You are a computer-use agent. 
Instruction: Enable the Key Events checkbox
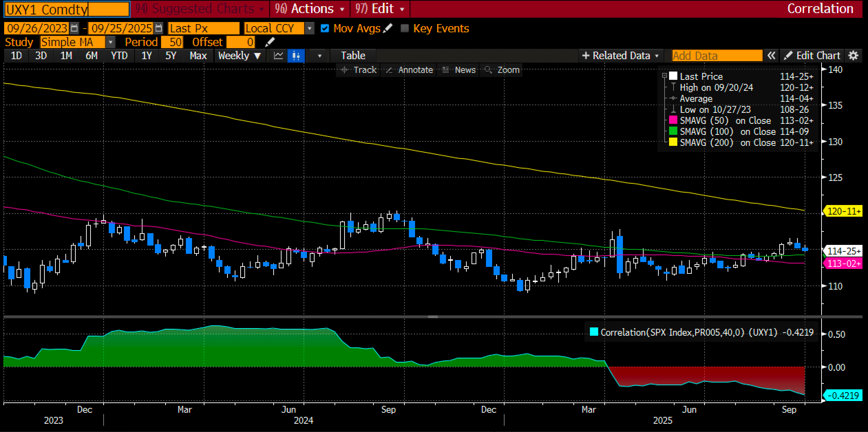[405, 28]
